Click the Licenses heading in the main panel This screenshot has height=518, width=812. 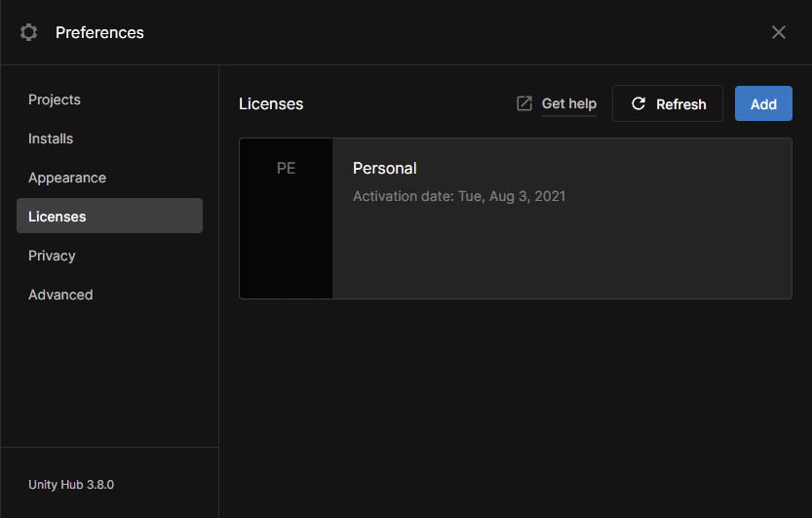click(x=271, y=103)
